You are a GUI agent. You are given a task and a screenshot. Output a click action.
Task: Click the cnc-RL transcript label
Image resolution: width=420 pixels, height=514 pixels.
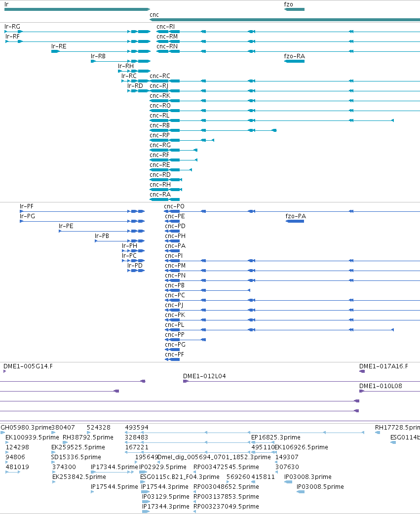(x=159, y=115)
